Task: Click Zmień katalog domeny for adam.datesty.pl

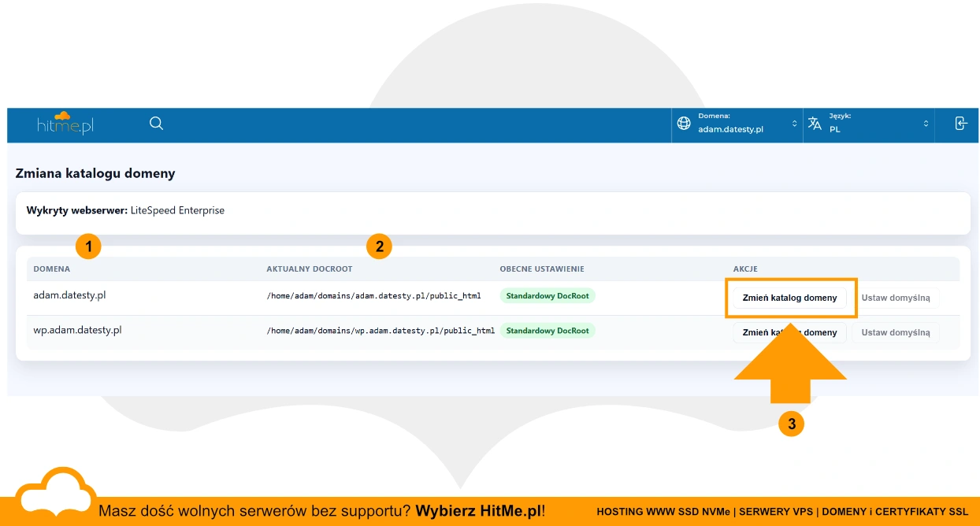Action: 789,298
